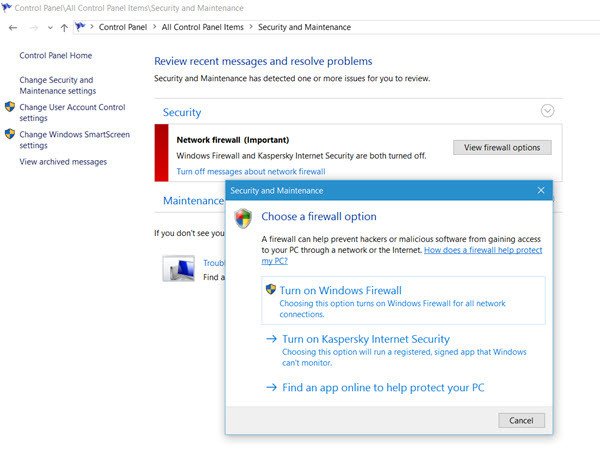Open the Control Panel breadcrumb item
The image size is (600, 461).
[x=125, y=27]
